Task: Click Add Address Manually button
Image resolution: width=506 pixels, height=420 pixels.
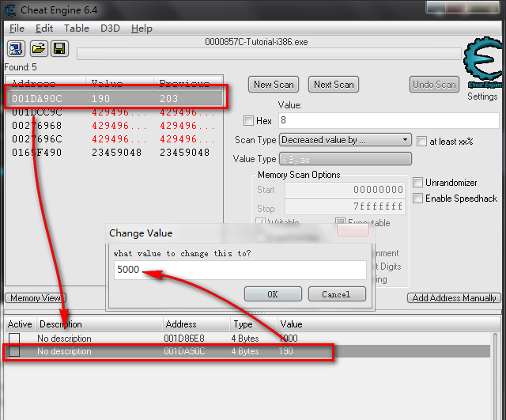Action: tap(454, 298)
